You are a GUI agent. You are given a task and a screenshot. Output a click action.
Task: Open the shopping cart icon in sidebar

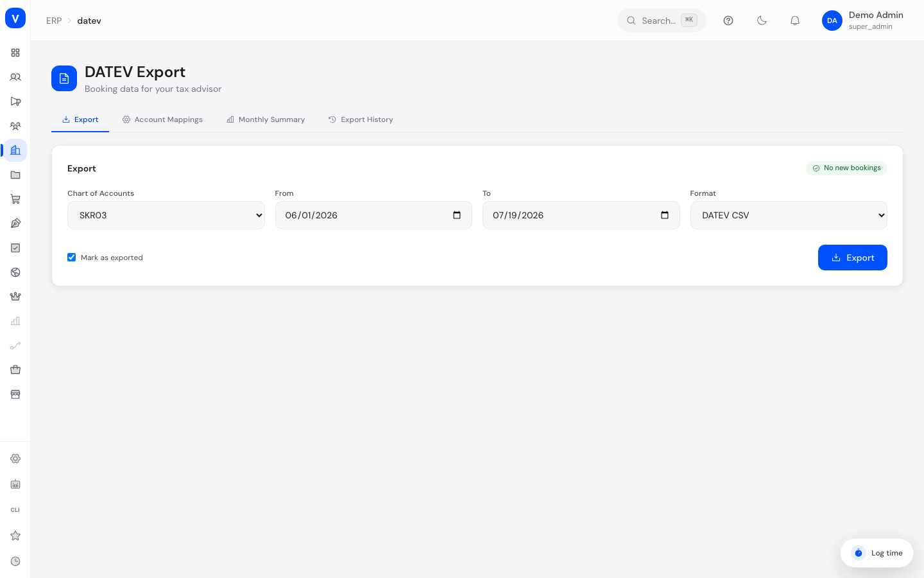[15, 199]
